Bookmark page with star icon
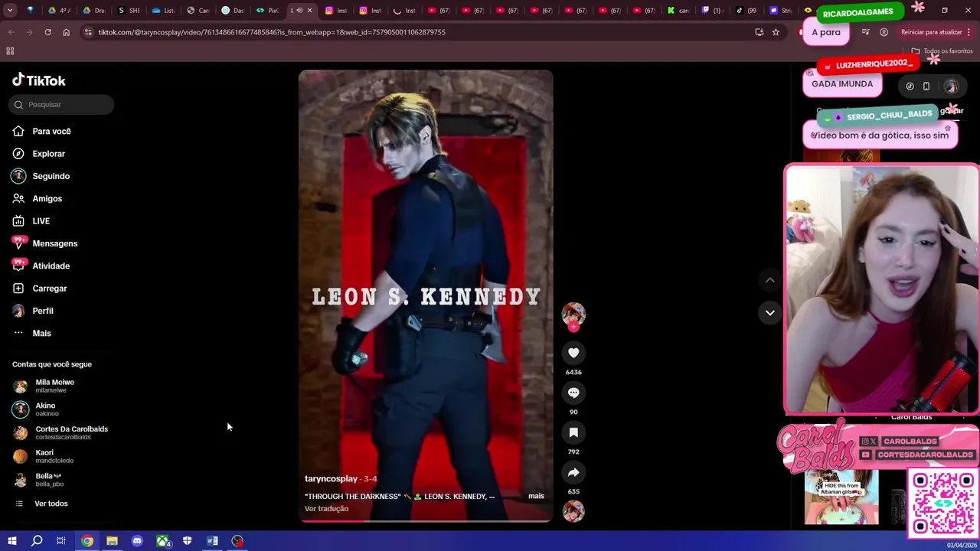 (776, 32)
